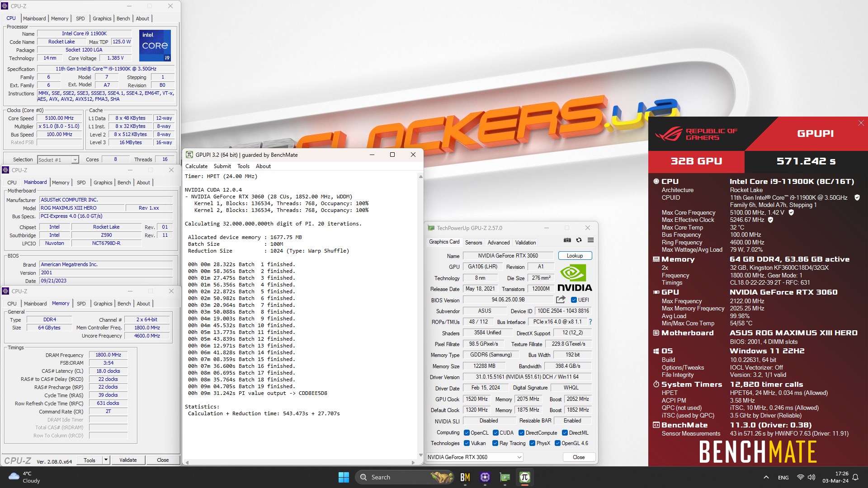The width and height of the screenshot is (868, 488).
Task: Click the System Timers stopwatch icon
Action: click(656, 385)
